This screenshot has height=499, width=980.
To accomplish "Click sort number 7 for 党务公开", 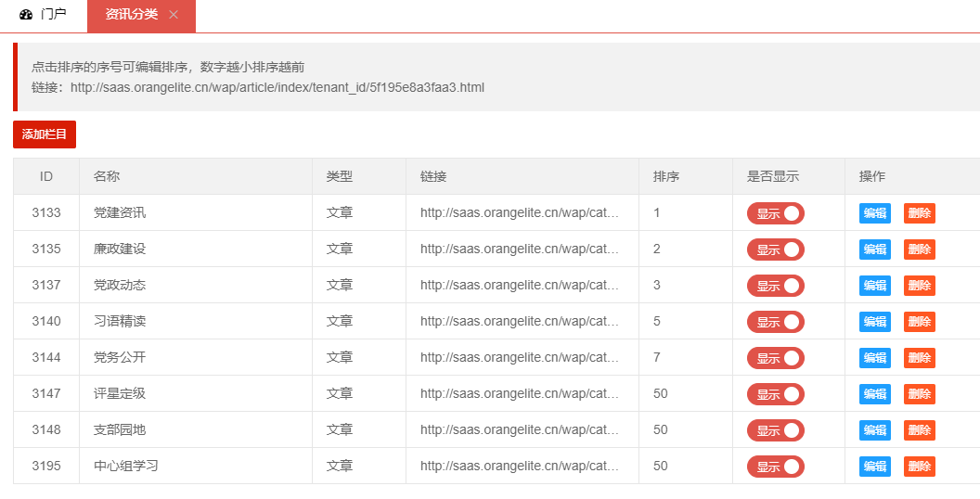I will [x=657, y=358].
